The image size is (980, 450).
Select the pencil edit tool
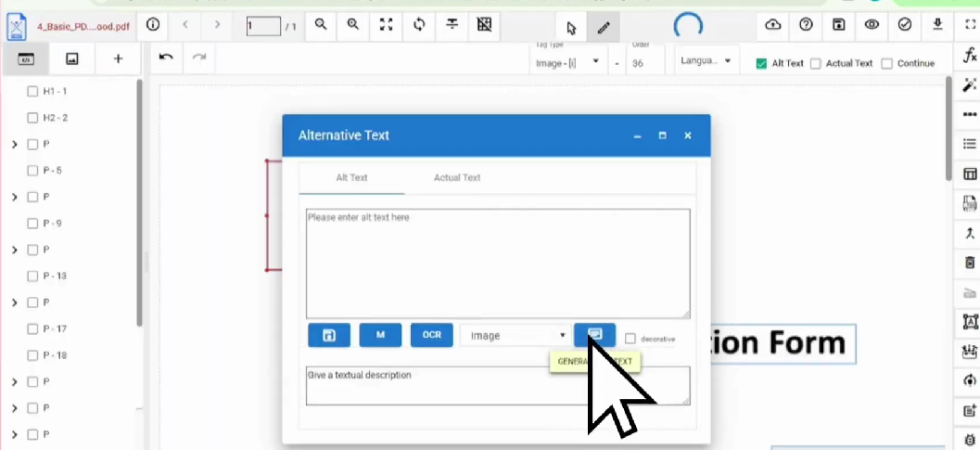[x=604, y=26]
